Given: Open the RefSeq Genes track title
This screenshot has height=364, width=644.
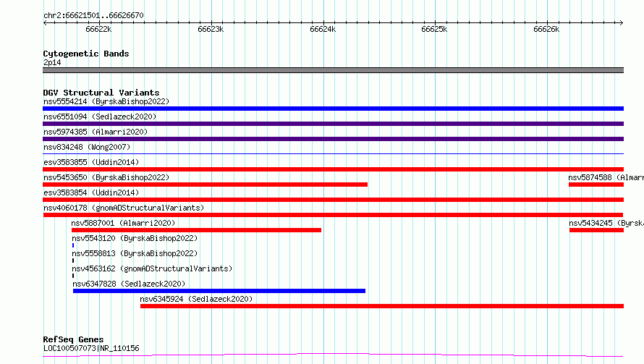Looking at the screenshot, I should click(73, 339).
